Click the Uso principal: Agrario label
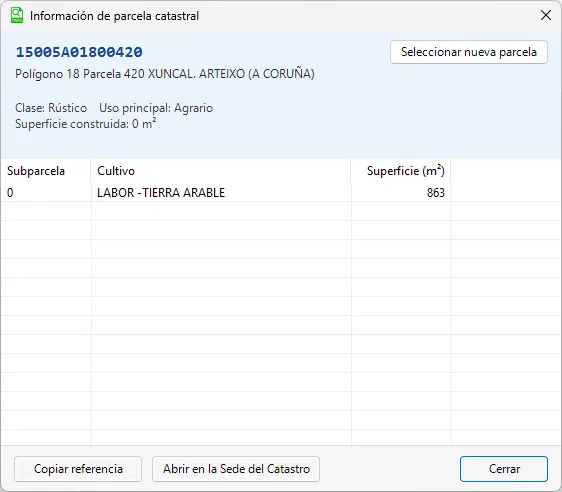The image size is (562, 492). tap(156, 108)
